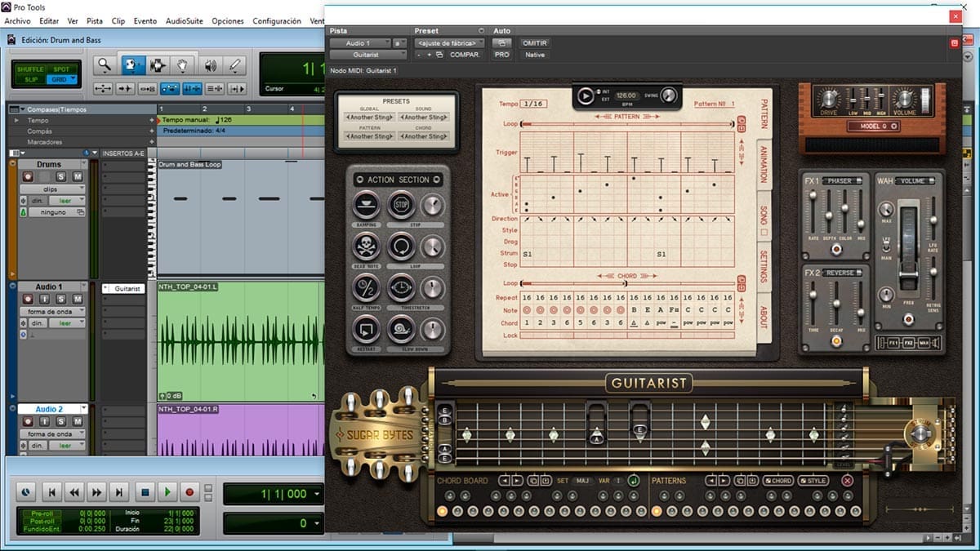Click the Restart action button
980x551 pixels.
pyautogui.click(x=366, y=330)
